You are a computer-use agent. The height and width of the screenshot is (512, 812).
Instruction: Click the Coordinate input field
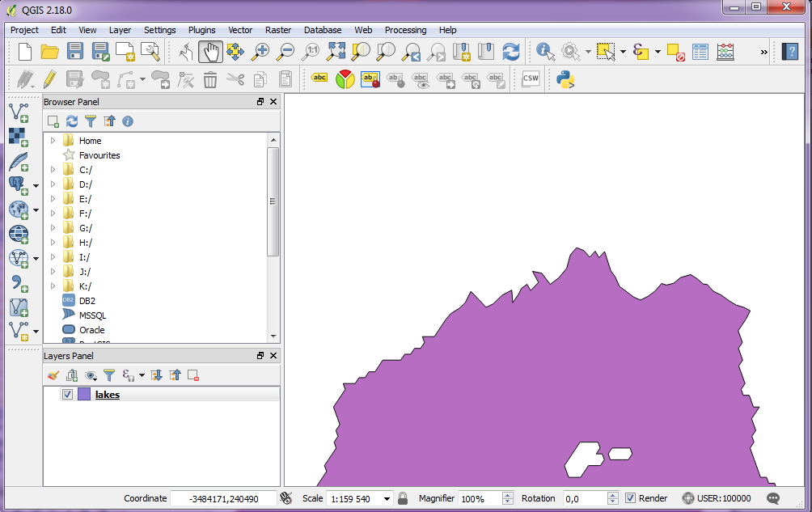tap(223, 498)
